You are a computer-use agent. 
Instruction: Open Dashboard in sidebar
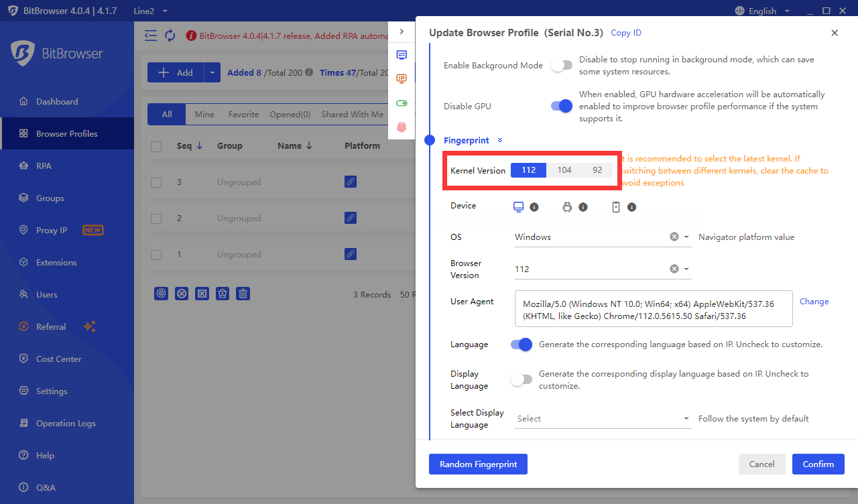click(67, 101)
